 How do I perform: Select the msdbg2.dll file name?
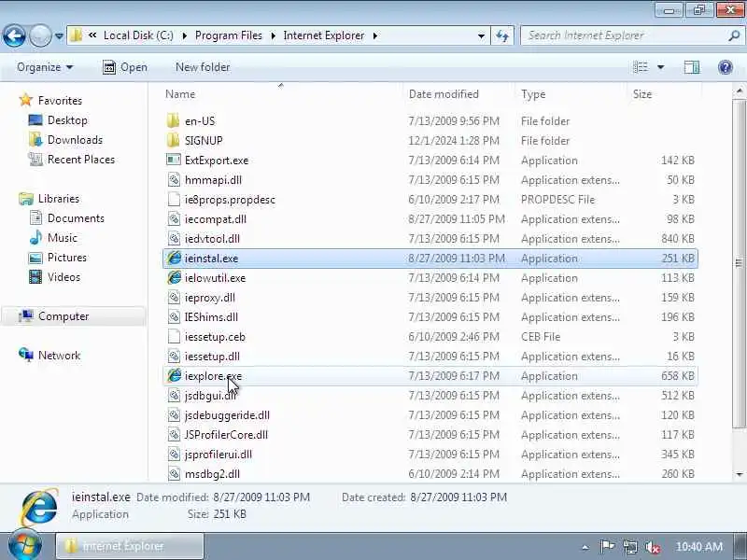pyautogui.click(x=212, y=474)
